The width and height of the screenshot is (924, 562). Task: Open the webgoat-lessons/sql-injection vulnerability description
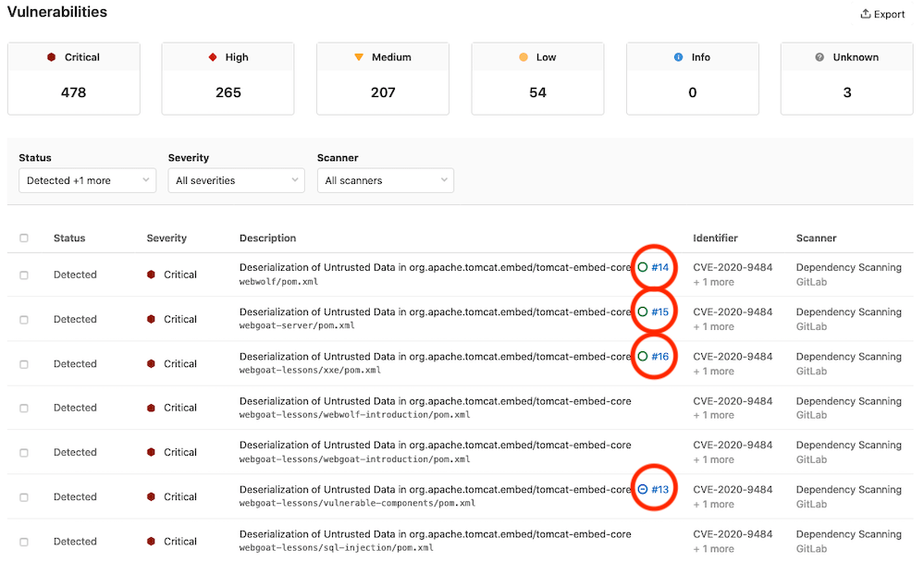pyautogui.click(x=435, y=534)
